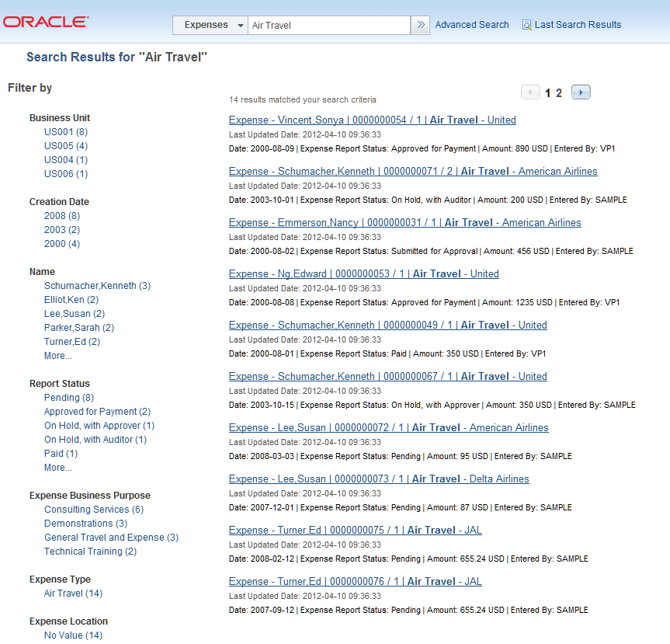Filter by Demonstrations purpose
This screenshot has width=670, height=644.
(86, 524)
